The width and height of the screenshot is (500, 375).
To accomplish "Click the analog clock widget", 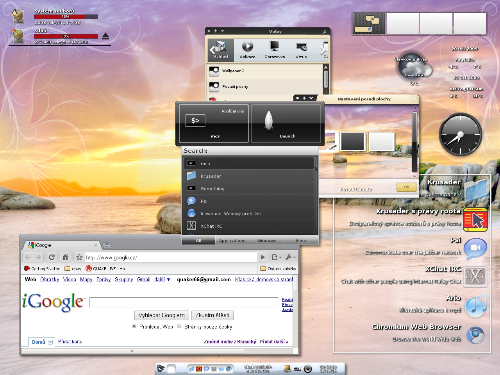I will point(460,134).
